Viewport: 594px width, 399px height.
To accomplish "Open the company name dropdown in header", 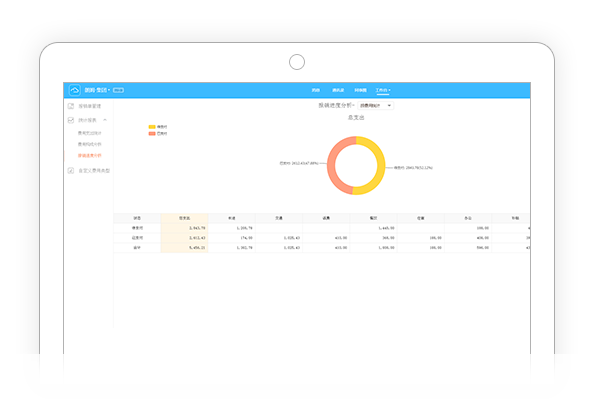I will pos(97,90).
